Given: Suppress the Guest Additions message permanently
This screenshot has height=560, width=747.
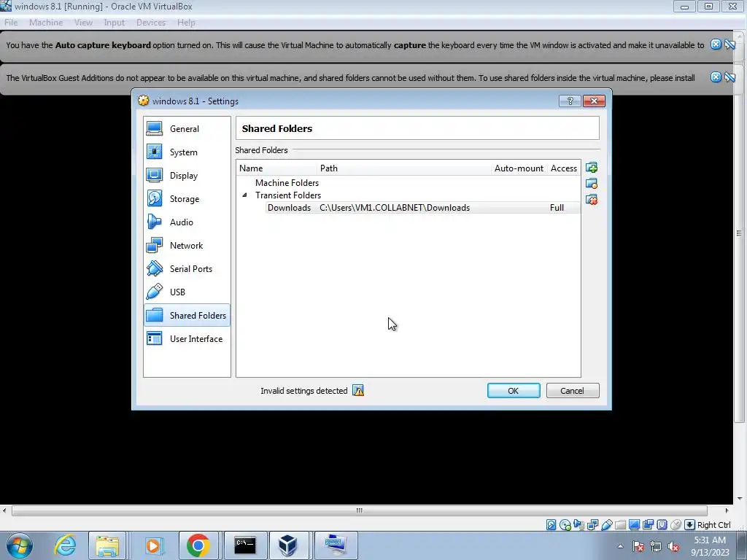Looking at the screenshot, I should pos(729,77).
